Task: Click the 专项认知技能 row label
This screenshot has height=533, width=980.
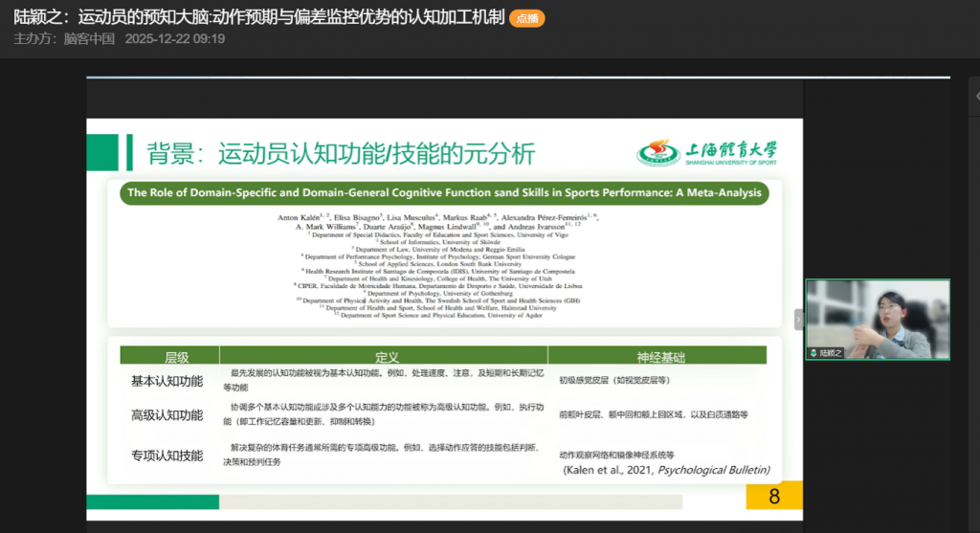Action: (167, 455)
